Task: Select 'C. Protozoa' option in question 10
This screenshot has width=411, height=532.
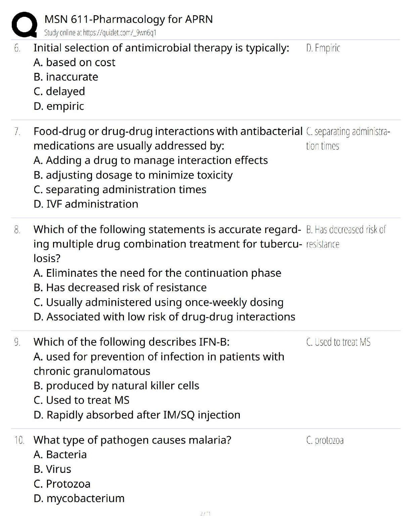Action: point(62,484)
